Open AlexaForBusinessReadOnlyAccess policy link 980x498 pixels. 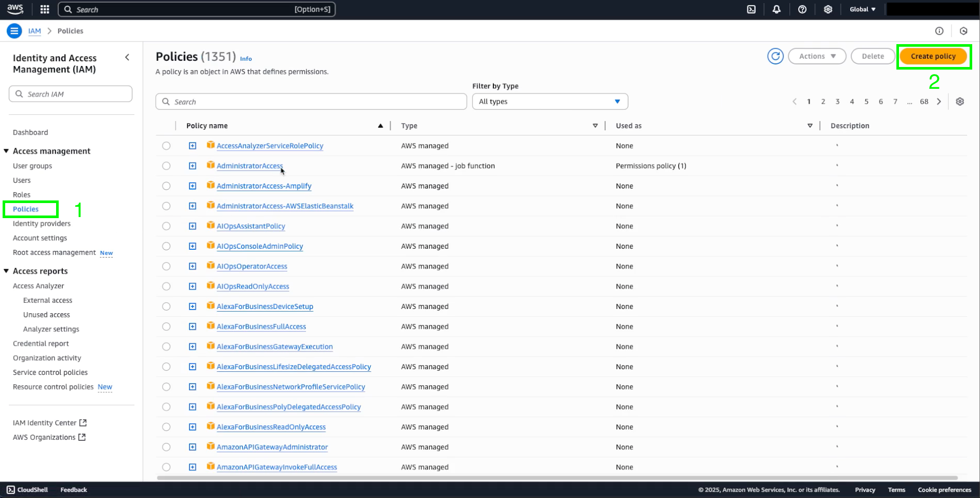(271, 427)
